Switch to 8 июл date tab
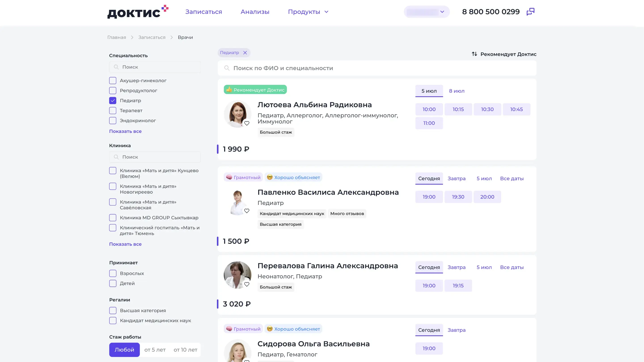Viewport: 644px width, 362px height. [456, 91]
